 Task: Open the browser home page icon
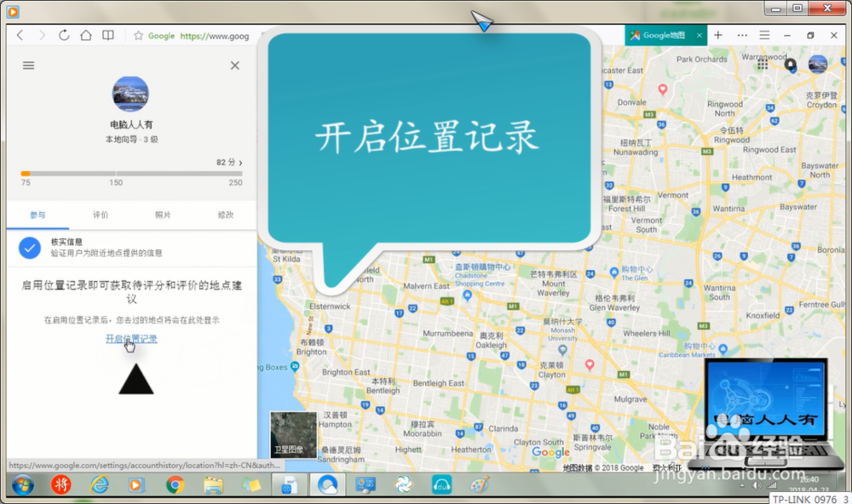click(x=86, y=35)
